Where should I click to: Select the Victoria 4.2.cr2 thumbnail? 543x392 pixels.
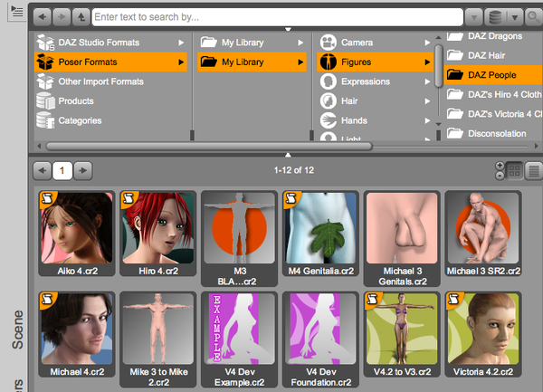483,334
